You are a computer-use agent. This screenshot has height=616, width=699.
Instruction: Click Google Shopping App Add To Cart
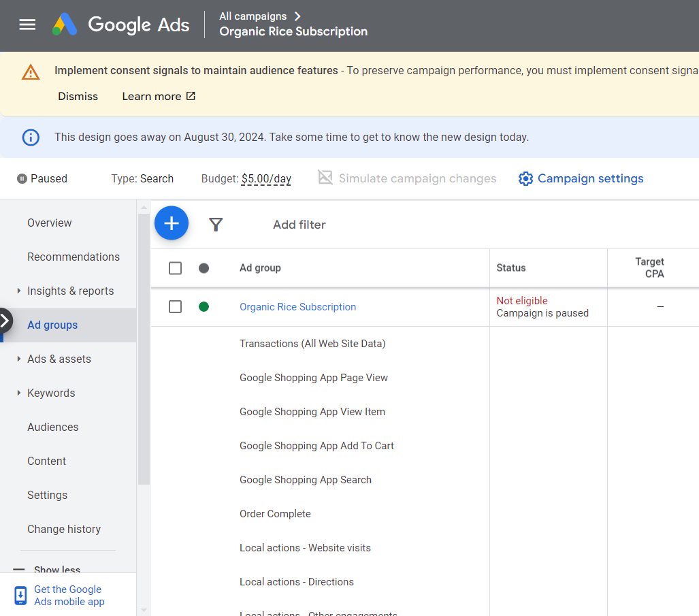pyautogui.click(x=316, y=446)
